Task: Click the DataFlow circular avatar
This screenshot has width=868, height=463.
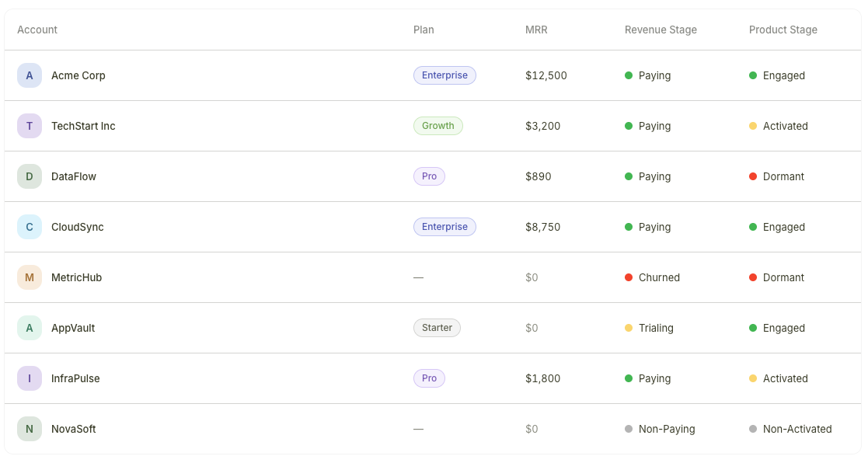Action: 30,176
